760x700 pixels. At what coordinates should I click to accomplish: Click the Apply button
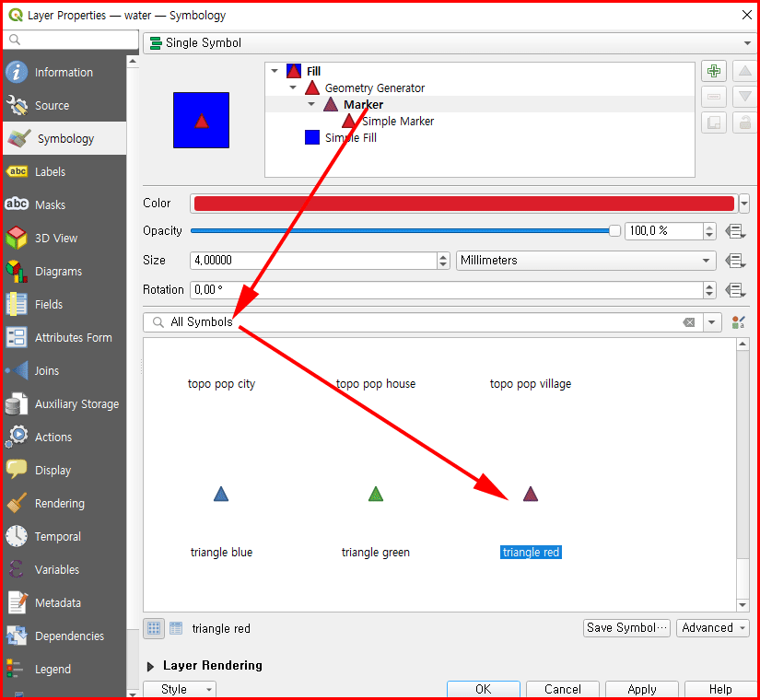pyautogui.click(x=642, y=689)
